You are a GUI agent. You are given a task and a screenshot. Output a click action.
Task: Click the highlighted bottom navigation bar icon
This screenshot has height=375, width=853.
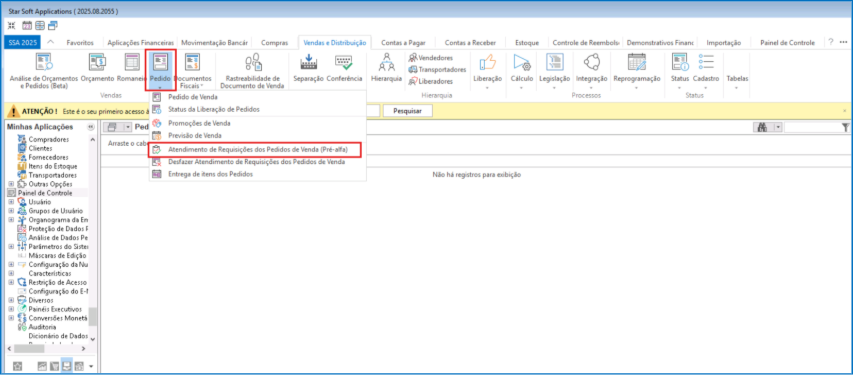[x=66, y=365]
